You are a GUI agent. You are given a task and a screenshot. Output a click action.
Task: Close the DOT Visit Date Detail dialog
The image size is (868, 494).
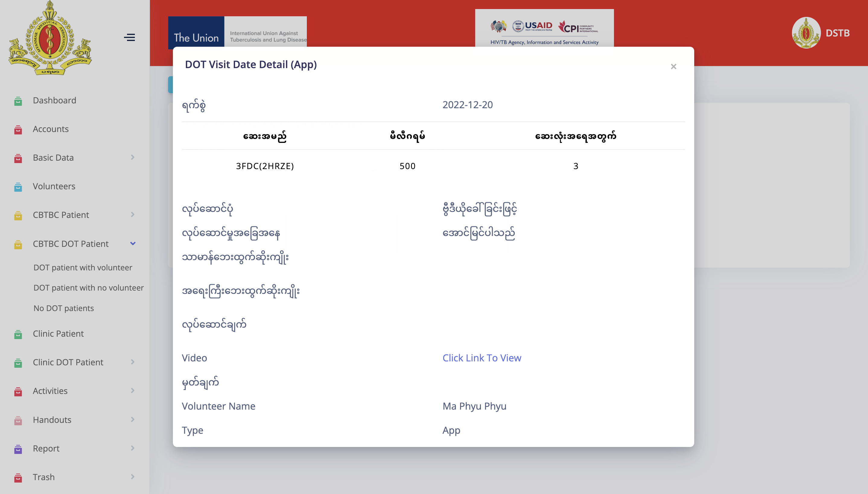pyautogui.click(x=673, y=66)
